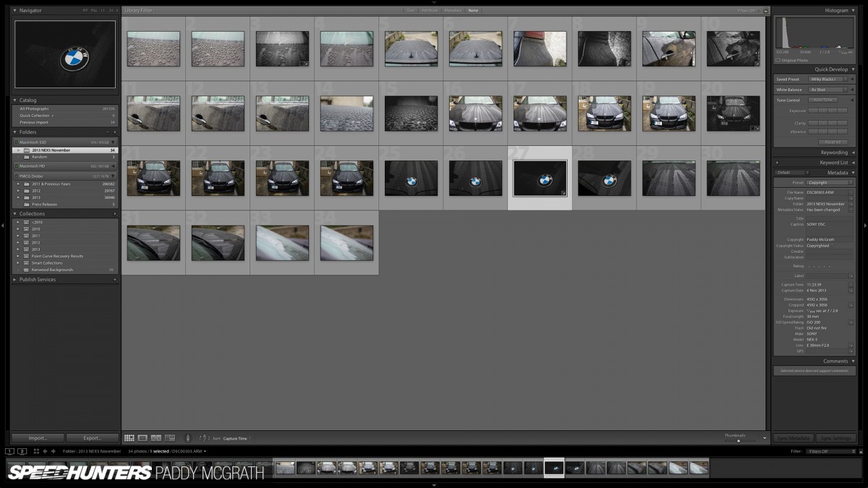
Task: Open Point Curve Recovery Results collection
Action: tap(57, 256)
